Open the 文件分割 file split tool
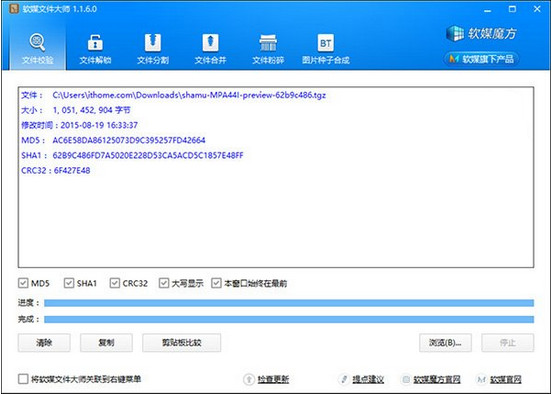Screen dimensions: 553x394 [x=153, y=48]
